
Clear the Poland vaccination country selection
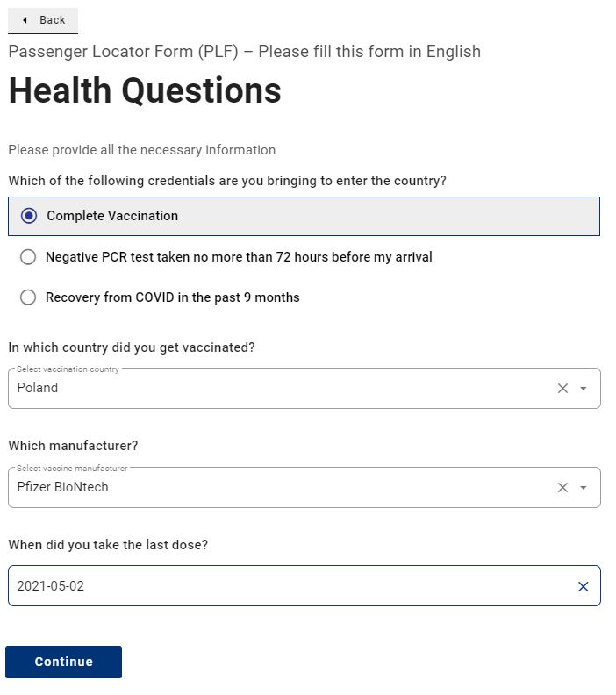(562, 389)
